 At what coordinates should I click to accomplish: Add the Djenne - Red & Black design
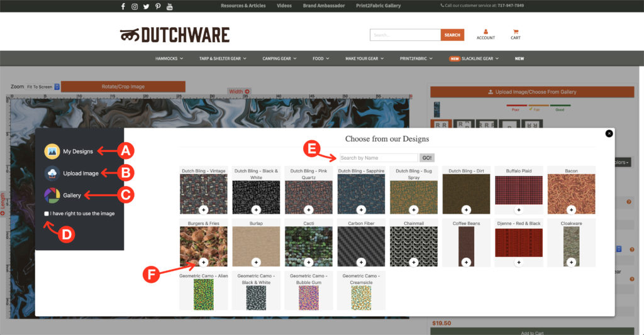[x=519, y=262]
